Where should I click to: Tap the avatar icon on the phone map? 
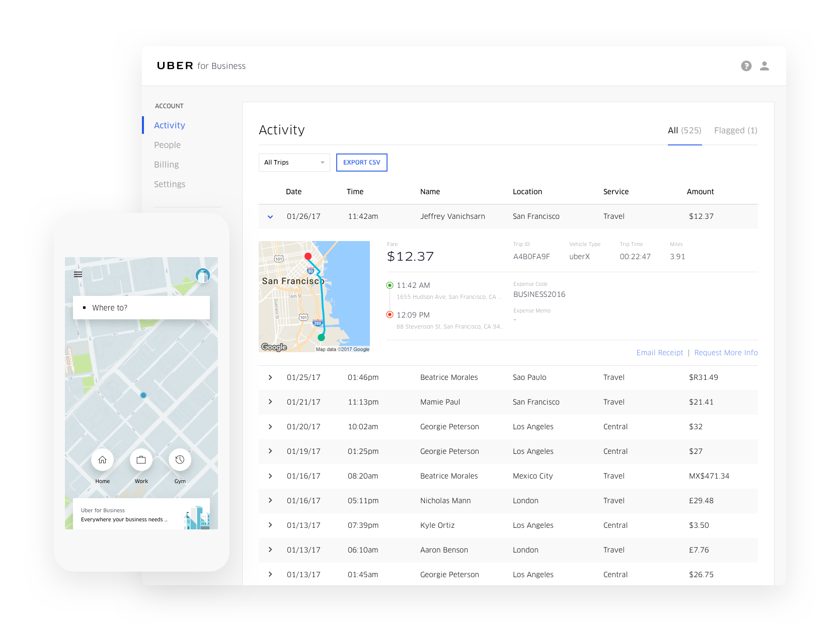pyautogui.click(x=202, y=275)
